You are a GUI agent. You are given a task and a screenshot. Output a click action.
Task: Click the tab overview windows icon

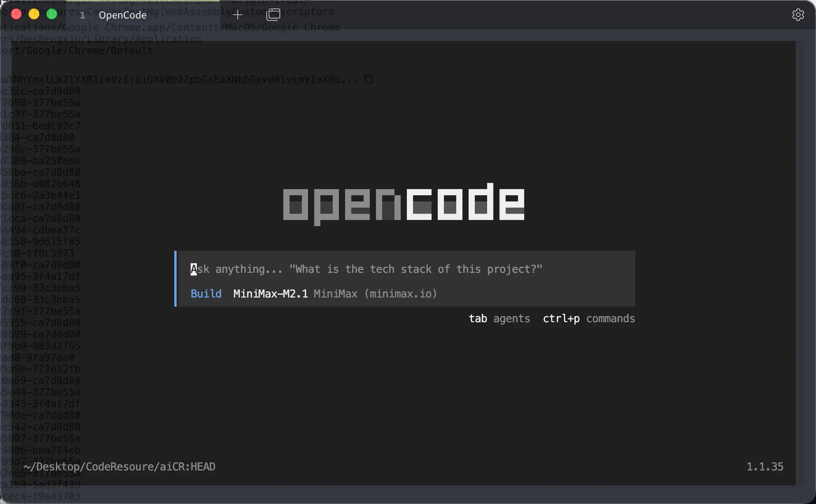click(273, 15)
